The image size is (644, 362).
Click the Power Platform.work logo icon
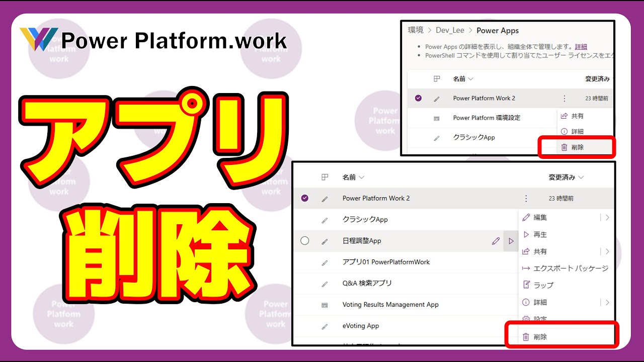pos(39,39)
